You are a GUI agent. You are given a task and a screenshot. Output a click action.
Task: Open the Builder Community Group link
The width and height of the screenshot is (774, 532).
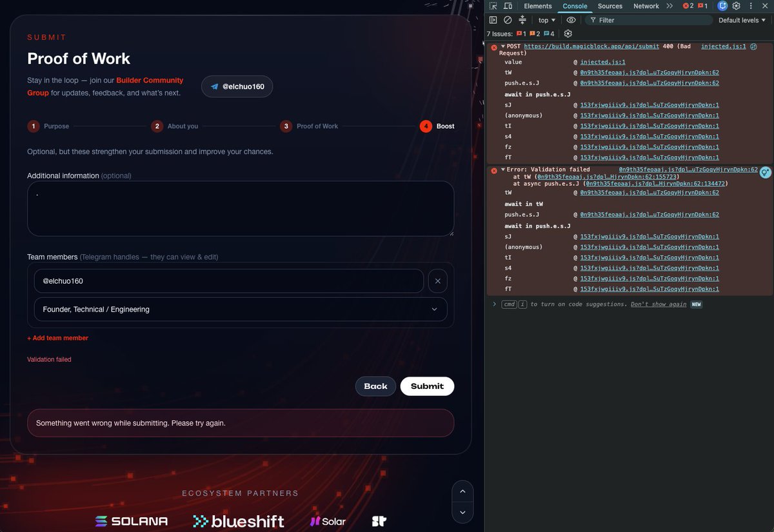tap(105, 86)
